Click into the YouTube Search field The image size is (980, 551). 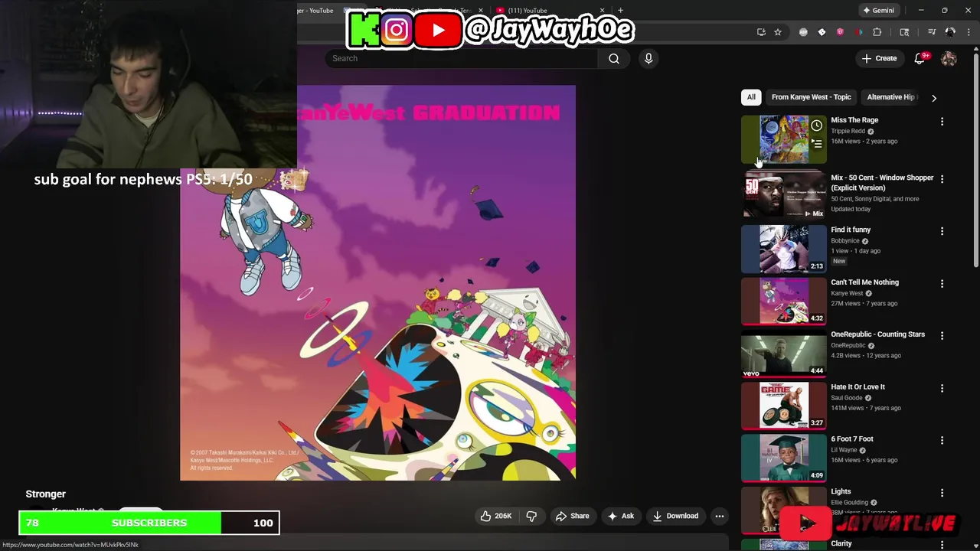(x=462, y=58)
